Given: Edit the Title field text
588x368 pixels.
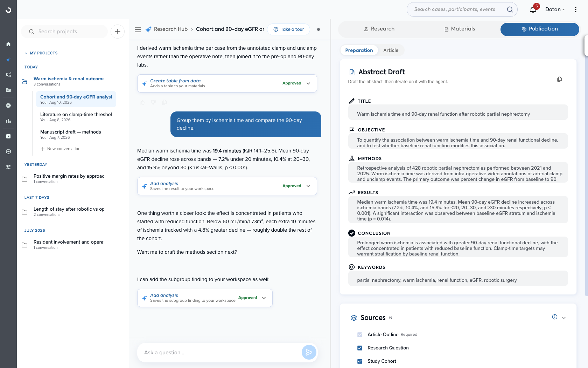Looking at the screenshot, I should point(458,113).
